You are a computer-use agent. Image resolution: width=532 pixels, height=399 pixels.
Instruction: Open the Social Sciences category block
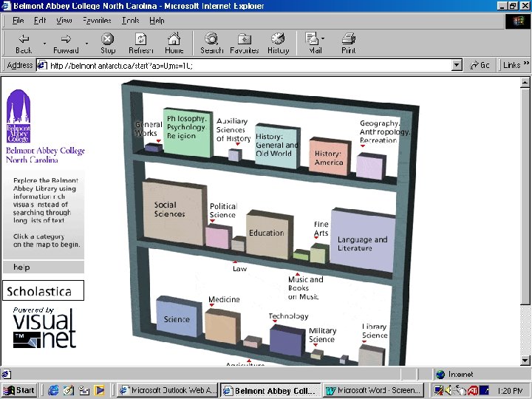click(x=174, y=211)
